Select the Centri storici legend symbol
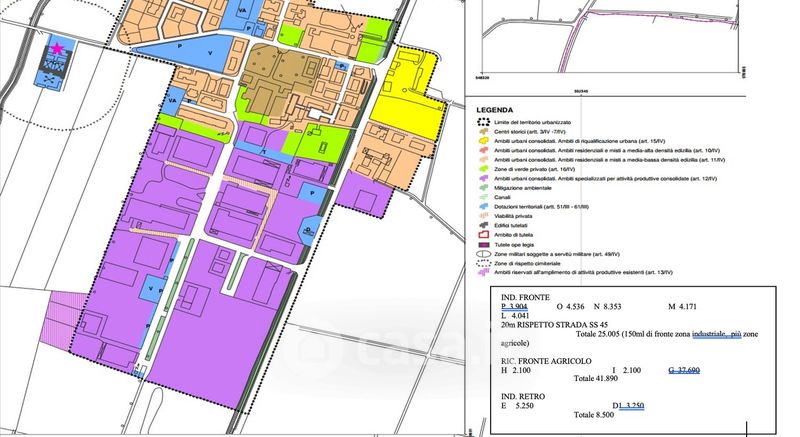The height and width of the screenshot is (437, 800). coord(482,132)
